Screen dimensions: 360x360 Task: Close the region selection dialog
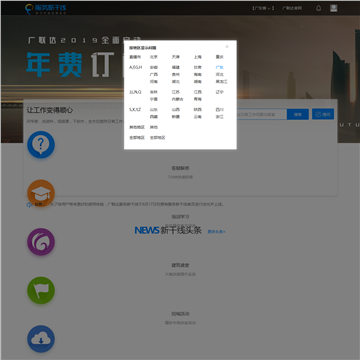227,47
